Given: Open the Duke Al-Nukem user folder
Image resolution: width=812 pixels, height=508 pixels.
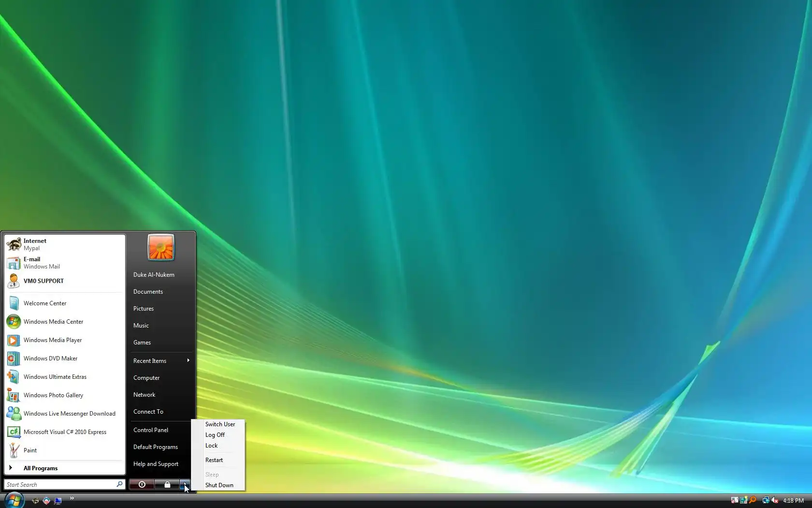Looking at the screenshot, I should 161,275.
